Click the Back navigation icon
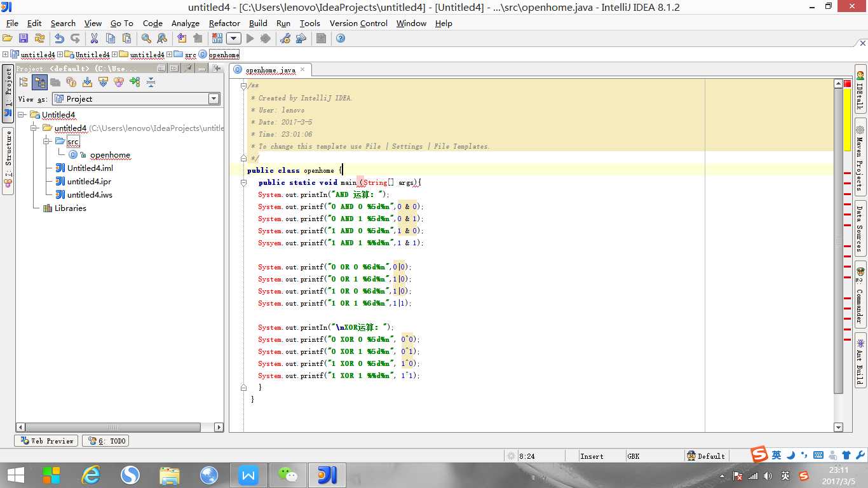This screenshot has height=488, width=868. coord(182,38)
